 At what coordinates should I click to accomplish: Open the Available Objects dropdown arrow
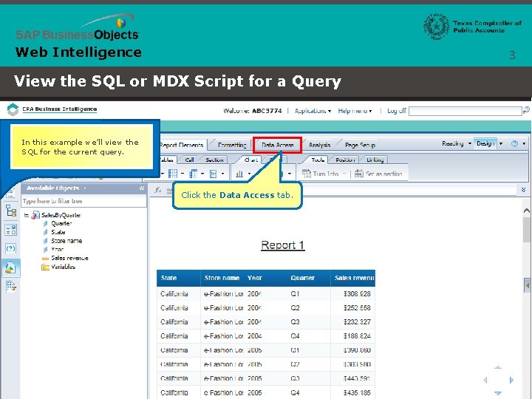[x=85, y=188]
